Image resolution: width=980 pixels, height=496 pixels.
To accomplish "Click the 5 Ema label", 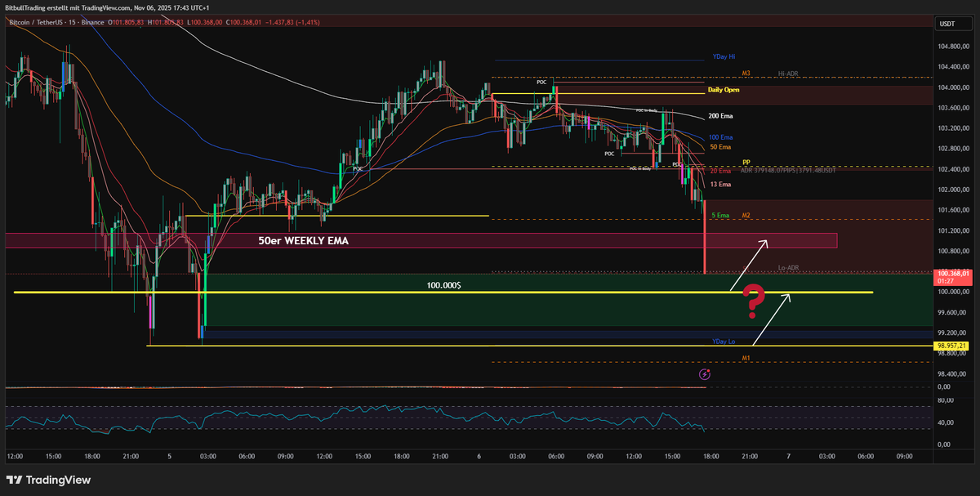I will [x=720, y=215].
